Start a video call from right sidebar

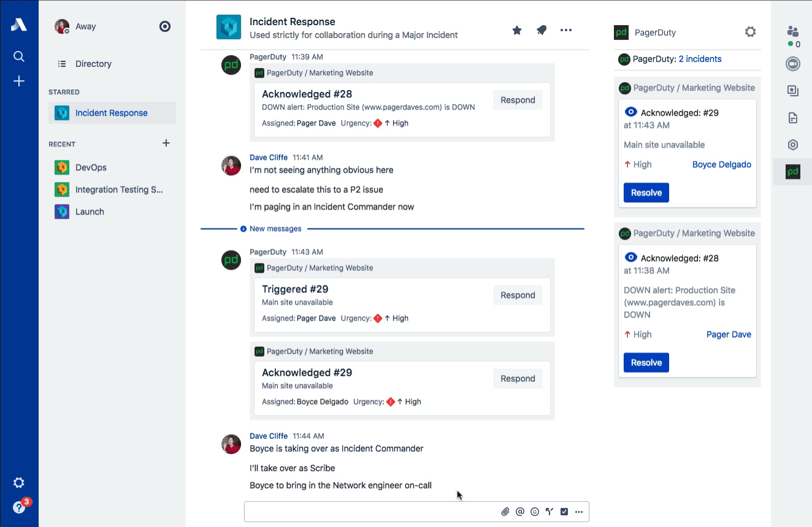click(x=793, y=64)
